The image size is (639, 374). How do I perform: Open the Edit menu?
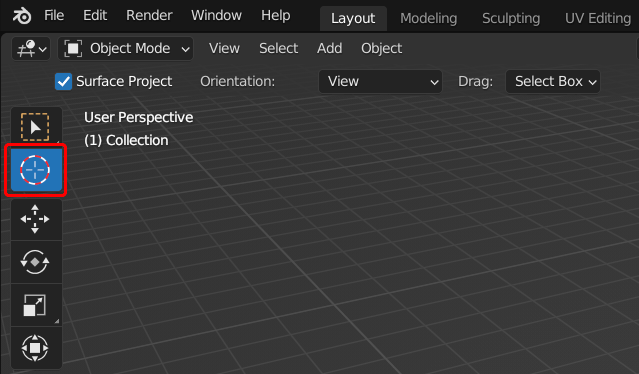pyautogui.click(x=95, y=15)
